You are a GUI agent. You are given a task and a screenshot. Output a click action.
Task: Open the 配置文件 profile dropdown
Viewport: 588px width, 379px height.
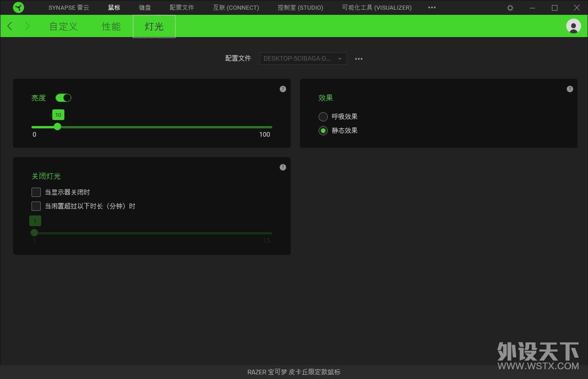coord(303,58)
